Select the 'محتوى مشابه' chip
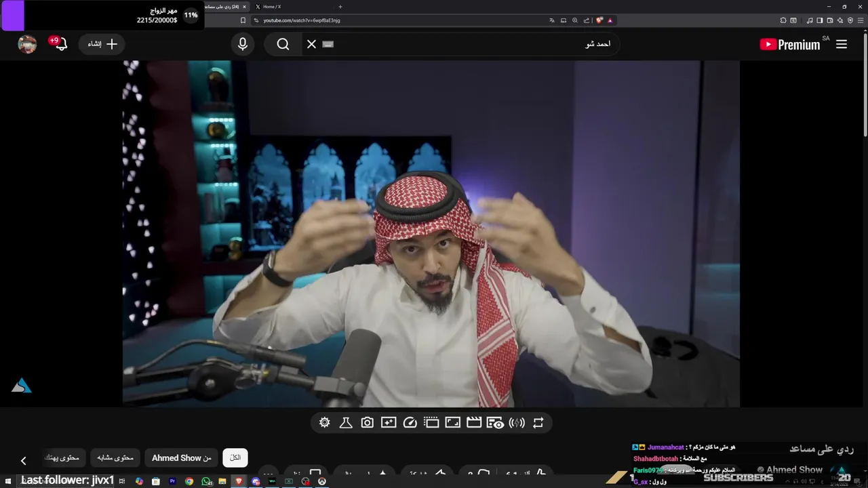This screenshot has height=488, width=868. coord(115,457)
